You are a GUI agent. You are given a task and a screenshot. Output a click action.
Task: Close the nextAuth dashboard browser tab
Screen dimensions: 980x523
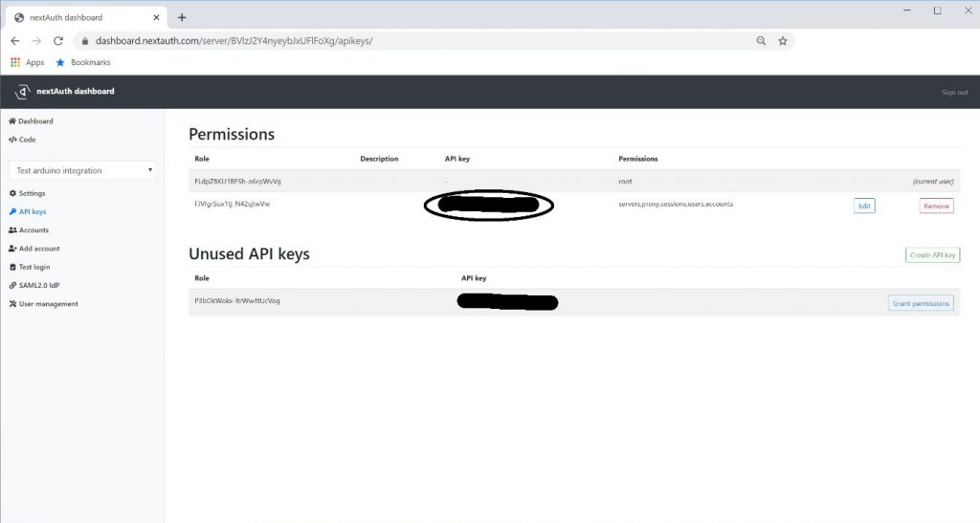[x=156, y=17]
